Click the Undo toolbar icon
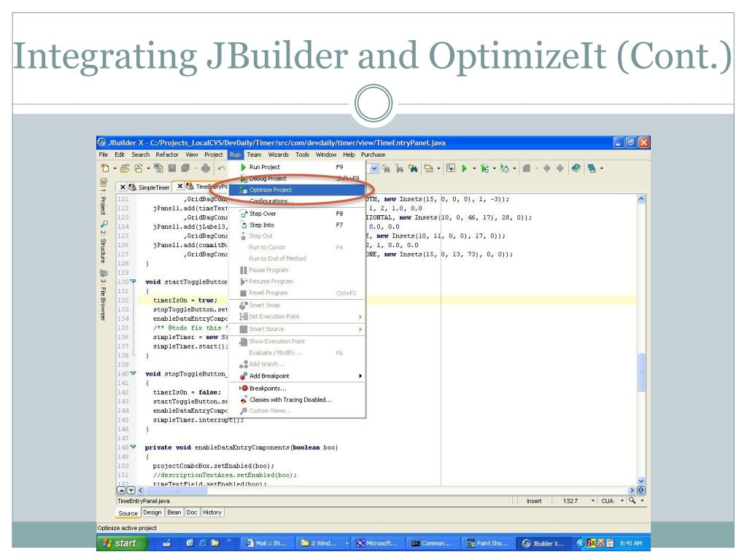747x560 pixels. [x=222, y=168]
